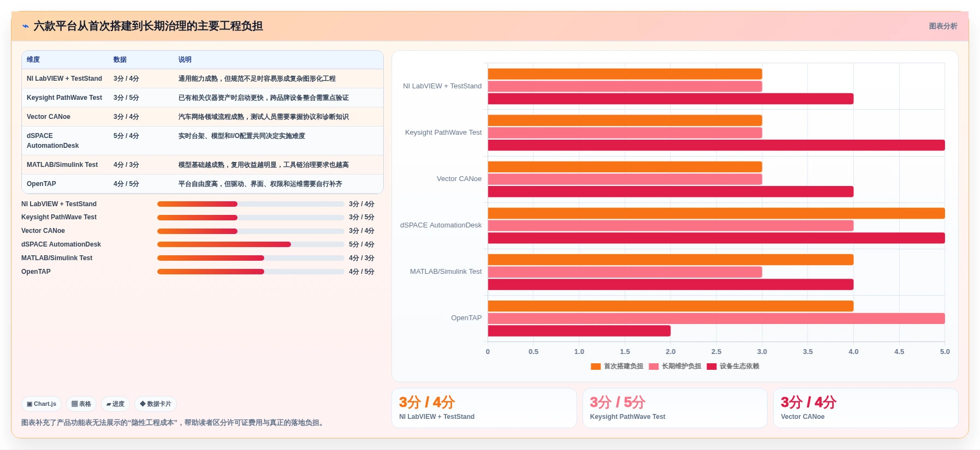Click description 平台自由度高，但驱动、界面、权限和运维需要自行补齐
980x450 pixels.
click(x=260, y=184)
